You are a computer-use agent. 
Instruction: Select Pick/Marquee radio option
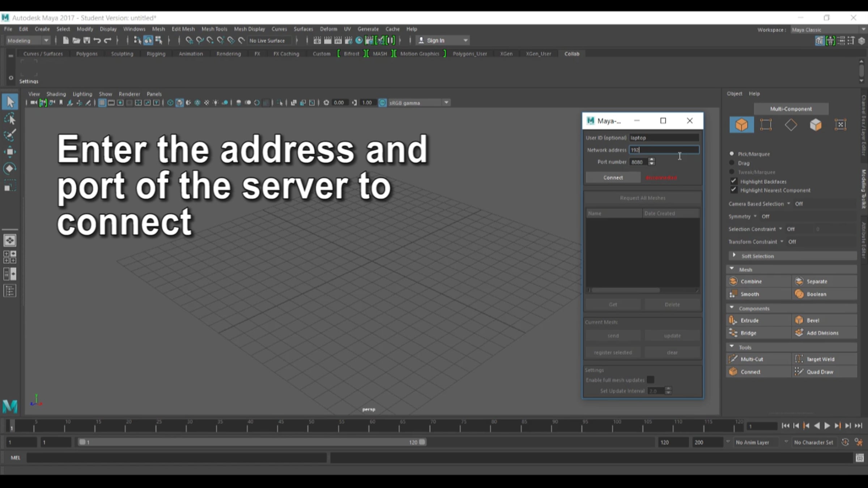[732, 154]
